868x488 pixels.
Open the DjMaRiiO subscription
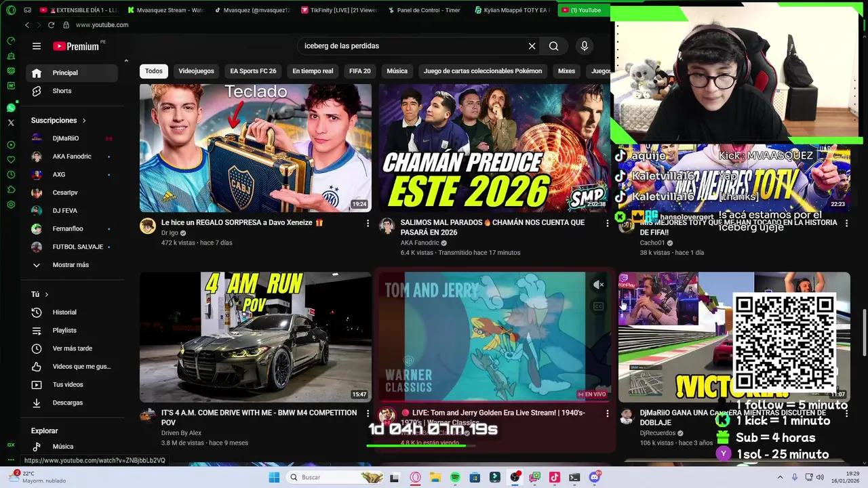73,138
